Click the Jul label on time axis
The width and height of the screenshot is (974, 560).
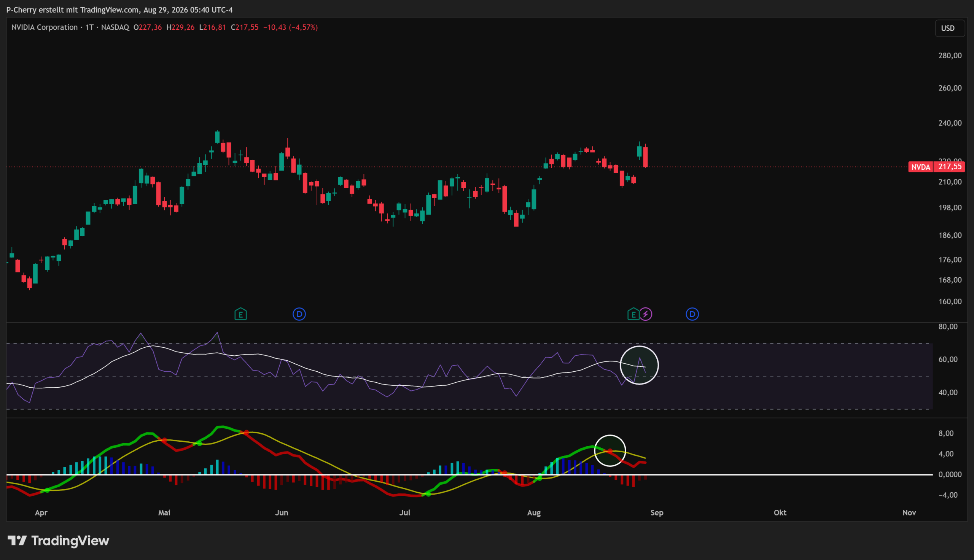405,513
